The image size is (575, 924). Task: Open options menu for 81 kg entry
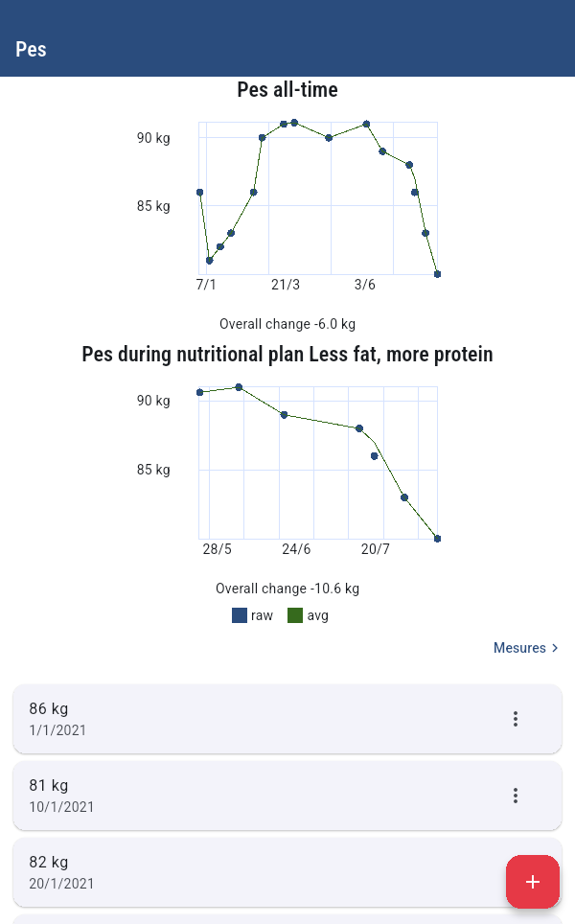(x=516, y=796)
